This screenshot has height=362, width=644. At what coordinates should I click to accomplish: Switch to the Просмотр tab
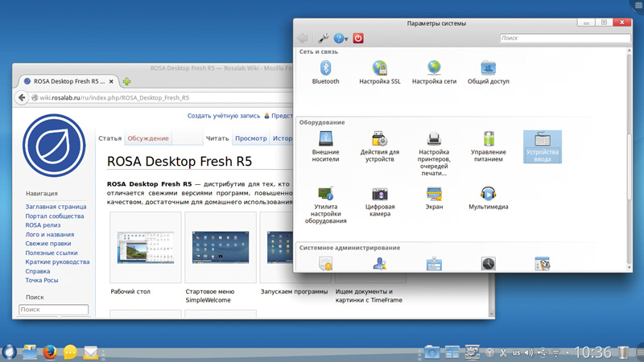(250, 138)
